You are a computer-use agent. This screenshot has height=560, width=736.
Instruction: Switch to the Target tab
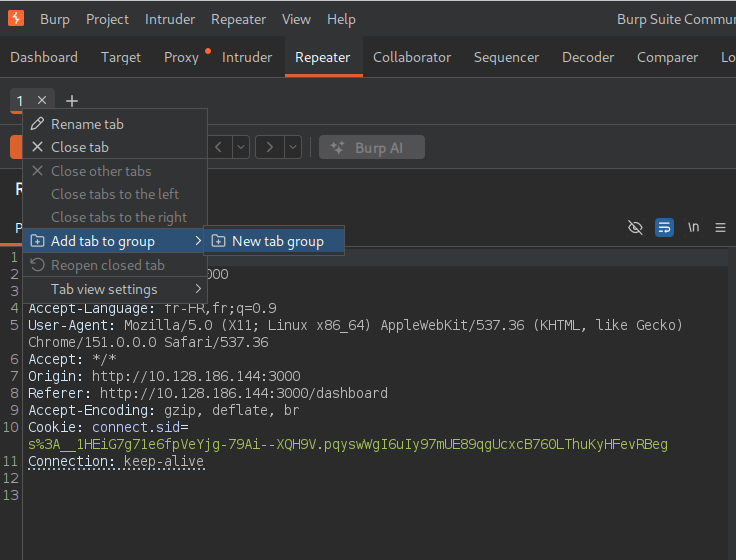point(121,57)
